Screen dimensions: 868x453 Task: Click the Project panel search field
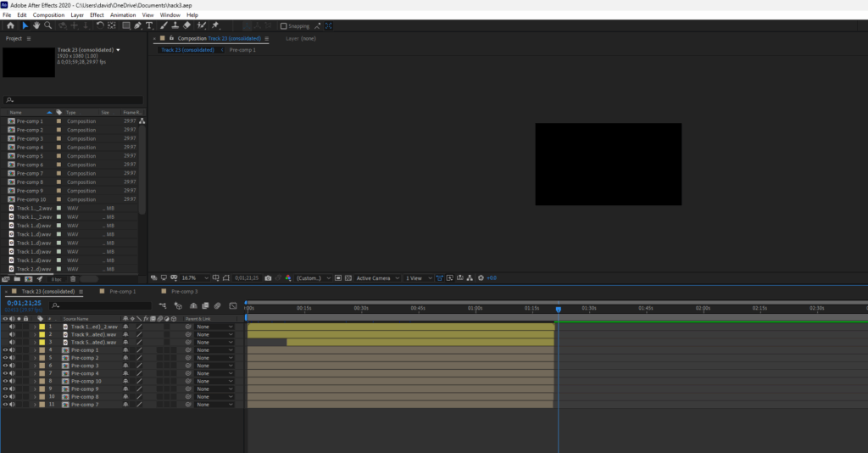click(x=73, y=100)
